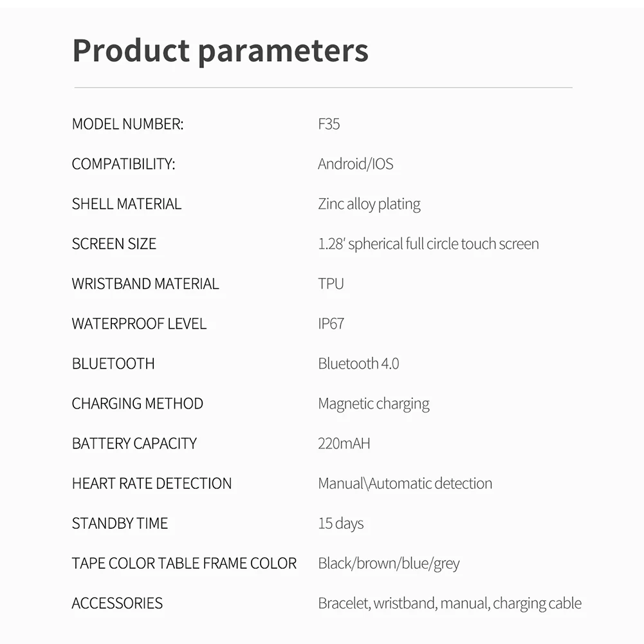Click the "15 days" standby value
This screenshot has height=644, width=644.
[x=340, y=524]
